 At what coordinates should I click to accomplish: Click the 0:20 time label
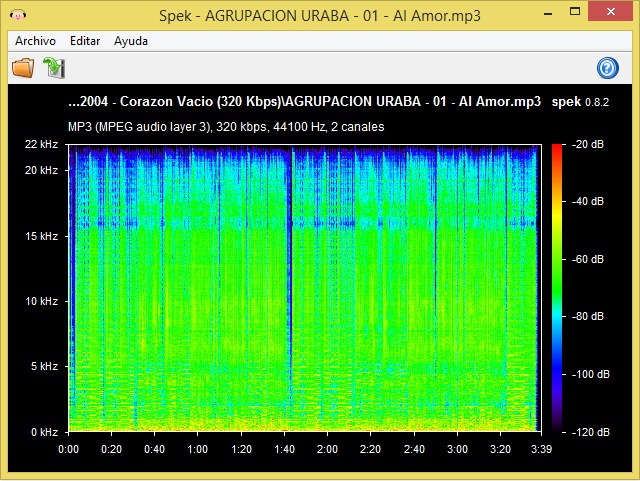click(x=111, y=450)
